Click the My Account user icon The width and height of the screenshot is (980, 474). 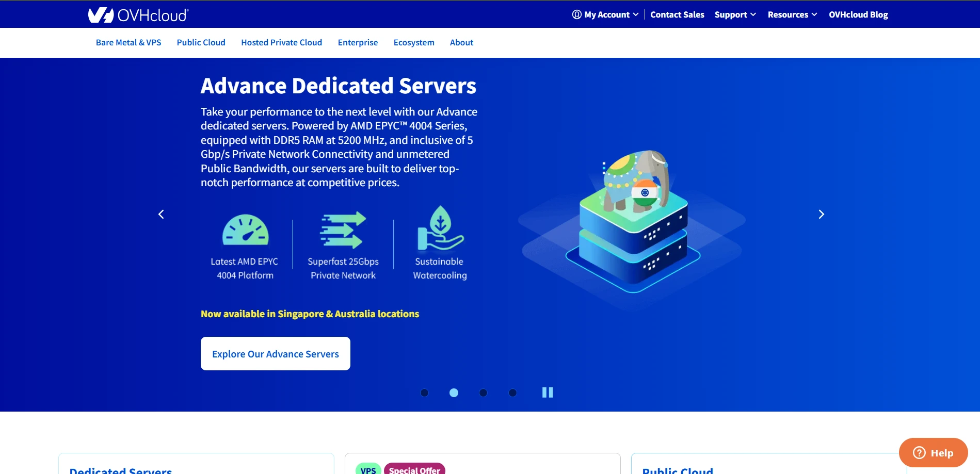[577, 14]
